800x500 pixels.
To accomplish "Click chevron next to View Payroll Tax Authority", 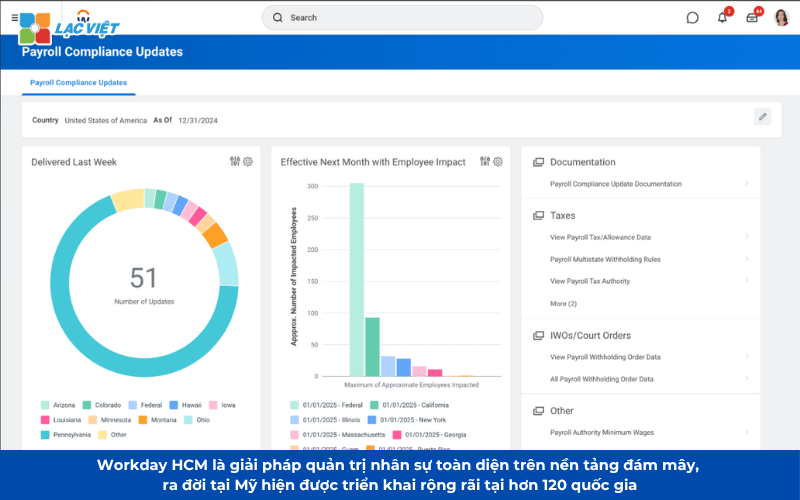I will click(746, 281).
